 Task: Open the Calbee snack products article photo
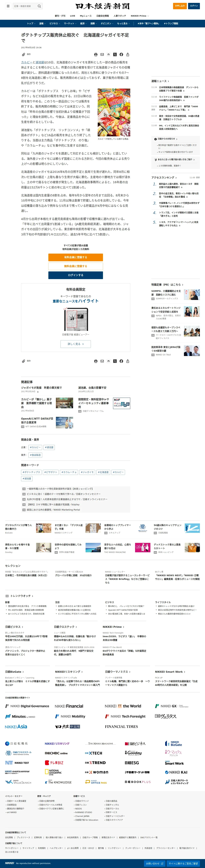pyautogui.click(x=114, y=113)
